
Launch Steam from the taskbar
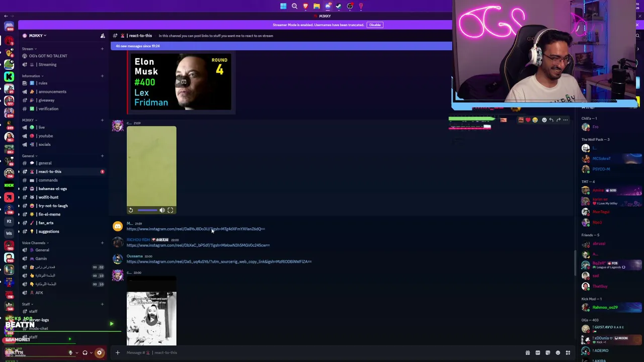(x=339, y=6)
